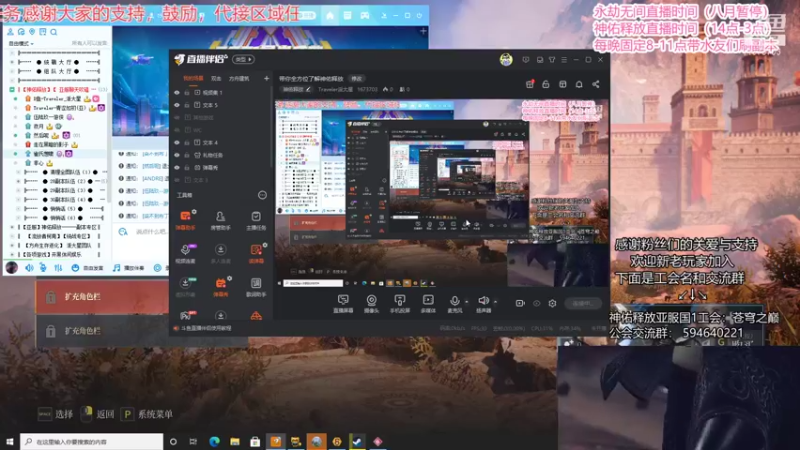Click the Windows taskbar search box
Viewport: 800px width, 450px height.
tap(92, 441)
